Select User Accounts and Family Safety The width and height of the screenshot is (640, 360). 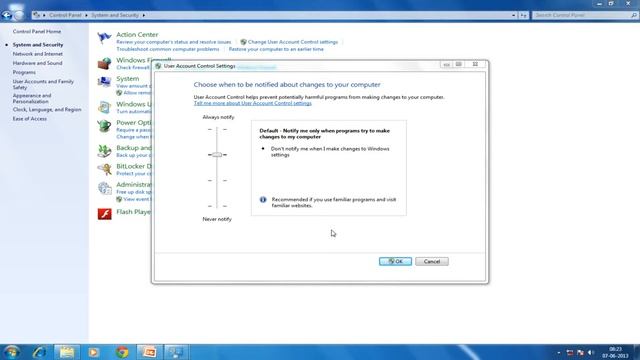[x=43, y=84]
